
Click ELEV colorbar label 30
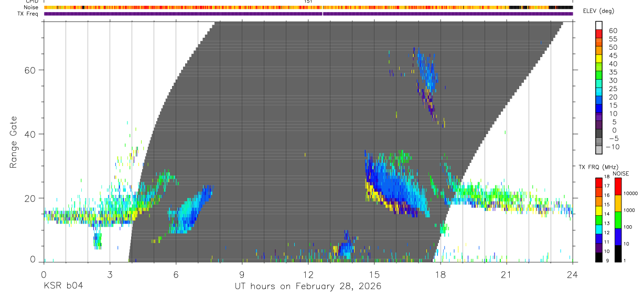613,80
